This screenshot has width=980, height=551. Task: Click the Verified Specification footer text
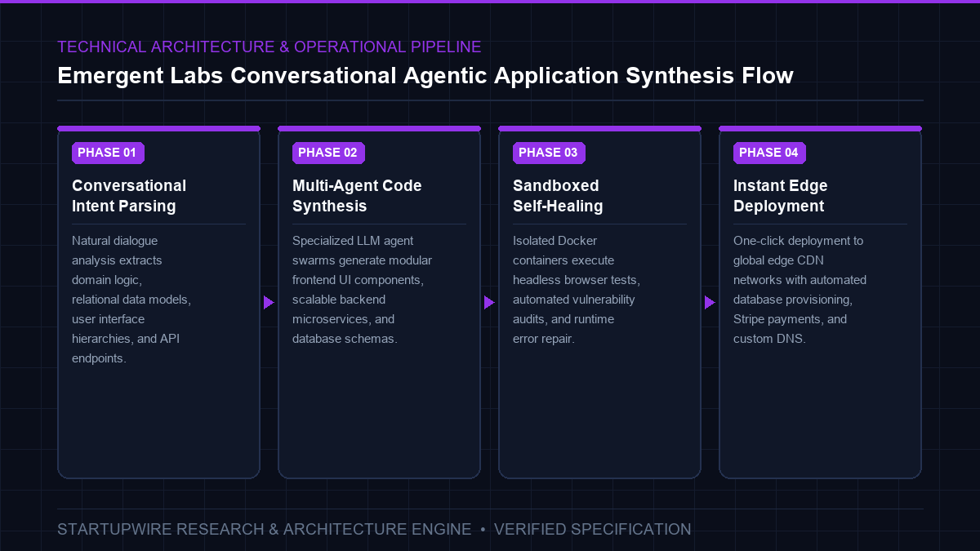point(593,530)
